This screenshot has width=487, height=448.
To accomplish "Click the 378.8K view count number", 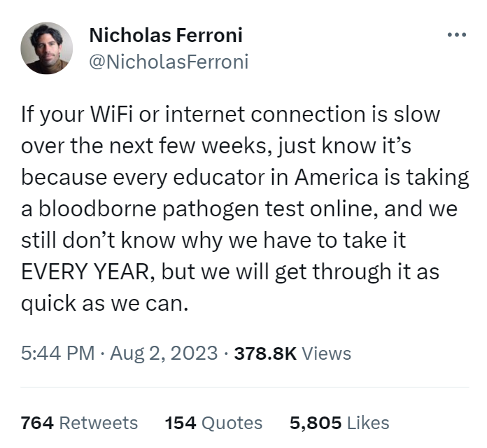I will pyautogui.click(x=265, y=353).
